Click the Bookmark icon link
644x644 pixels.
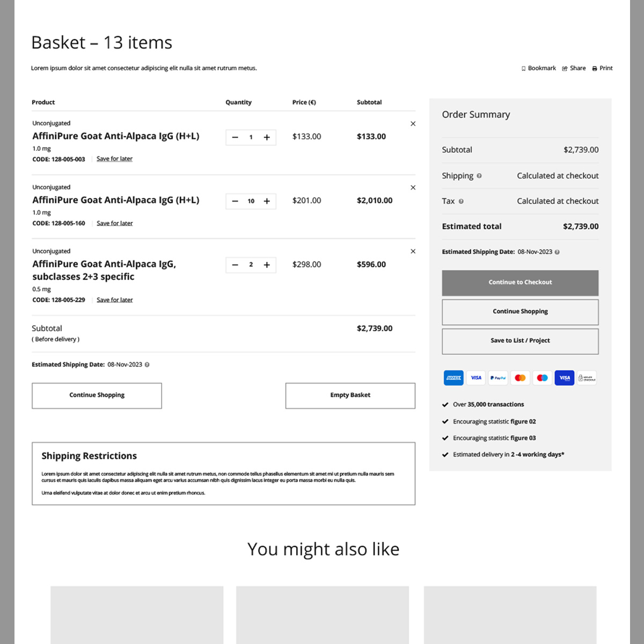(539, 68)
